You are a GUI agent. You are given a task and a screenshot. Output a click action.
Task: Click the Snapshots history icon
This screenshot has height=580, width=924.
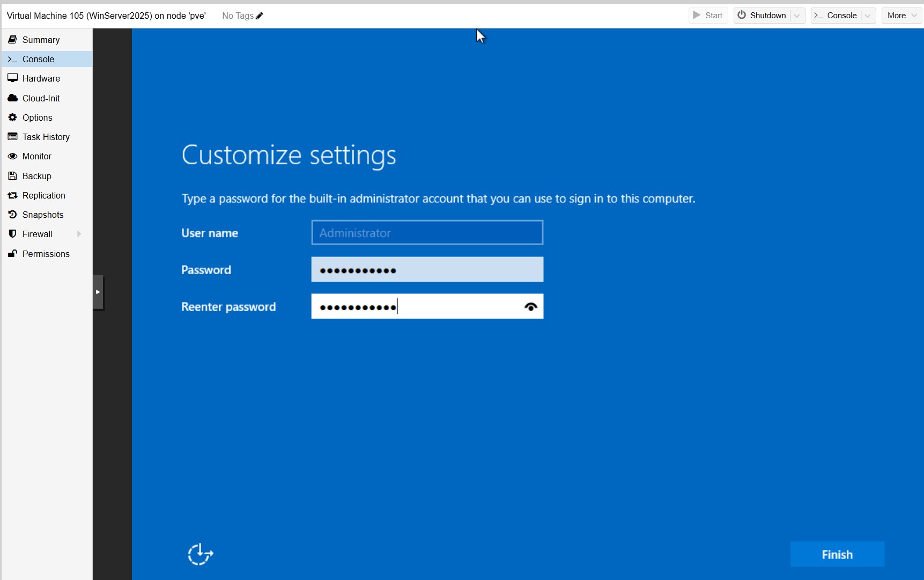[x=12, y=215]
